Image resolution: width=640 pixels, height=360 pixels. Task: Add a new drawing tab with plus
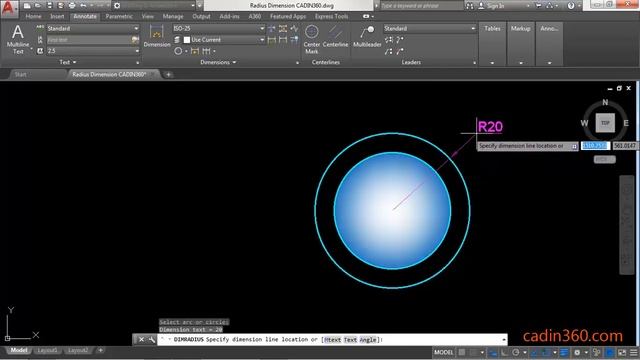[168, 74]
